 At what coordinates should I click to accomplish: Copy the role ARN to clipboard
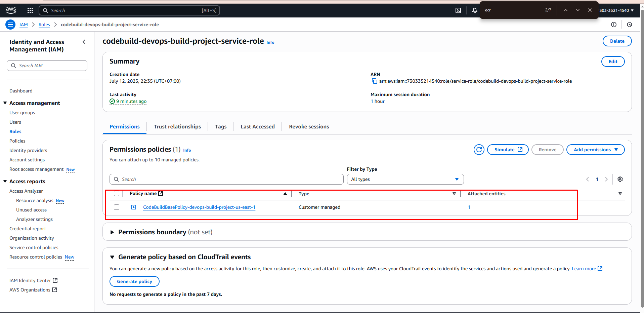point(375,81)
